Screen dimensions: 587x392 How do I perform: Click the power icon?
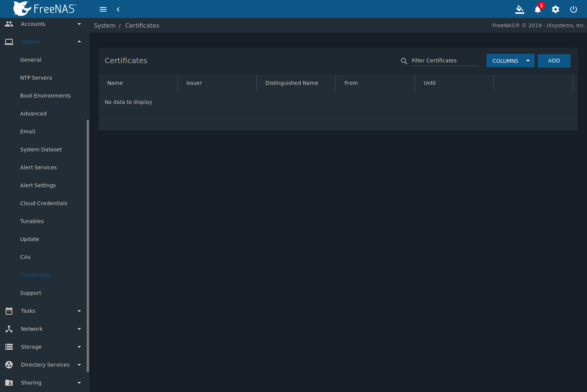574,9
